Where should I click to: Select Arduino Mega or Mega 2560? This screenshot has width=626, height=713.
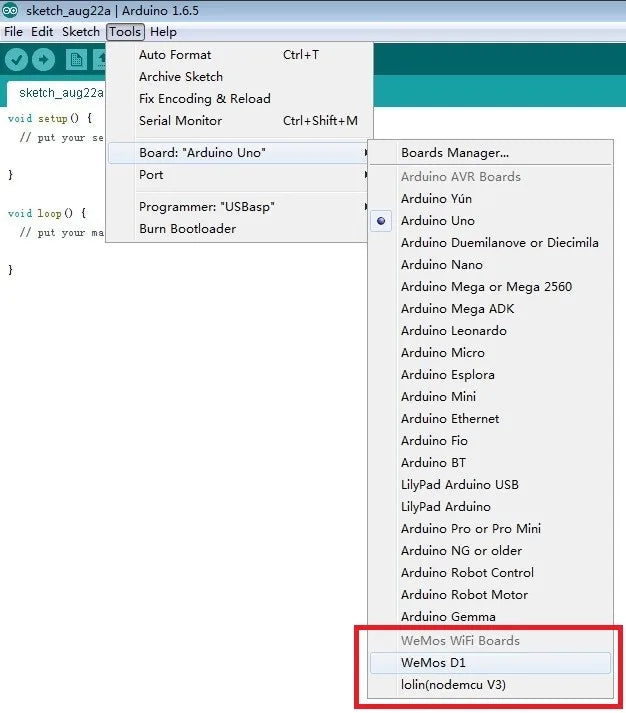coord(490,287)
